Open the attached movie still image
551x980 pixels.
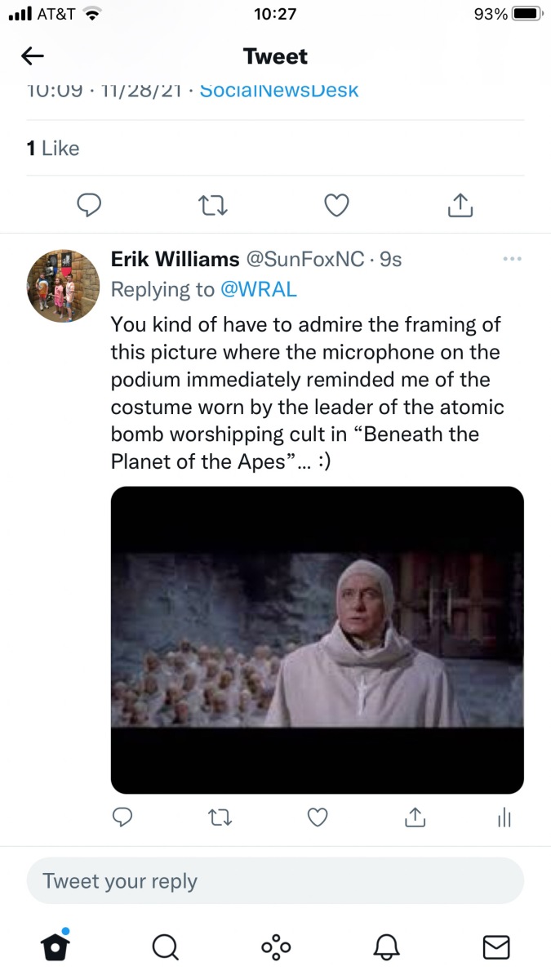click(x=317, y=639)
